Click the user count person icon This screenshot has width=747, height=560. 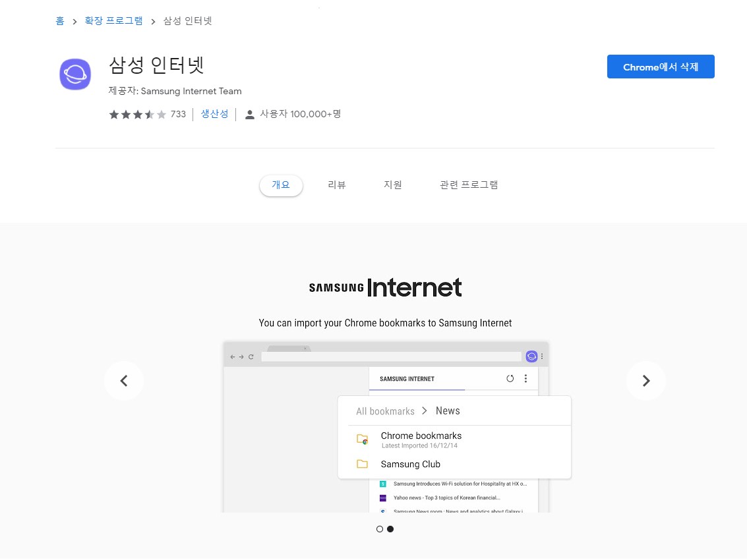click(x=249, y=115)
